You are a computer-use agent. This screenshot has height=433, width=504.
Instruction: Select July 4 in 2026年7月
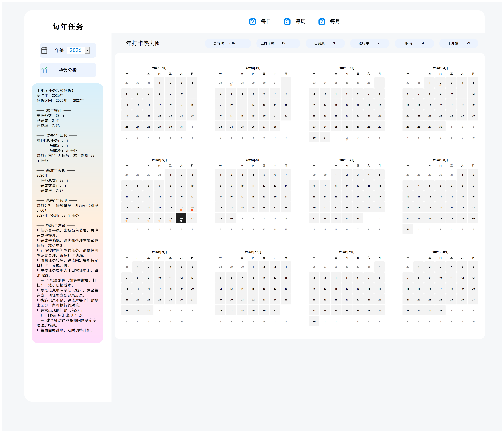(x=369, y=175)
